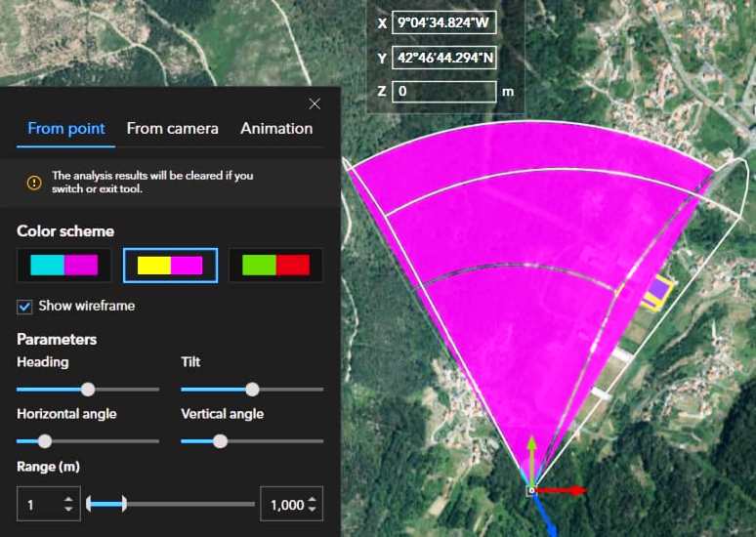Increase the maximum range value
The width and height of the screenshot is (756, 537).
coord(312,499)
